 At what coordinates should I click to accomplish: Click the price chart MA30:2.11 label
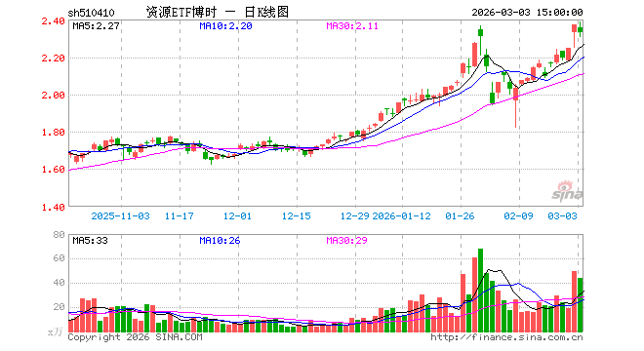[352, 26]
